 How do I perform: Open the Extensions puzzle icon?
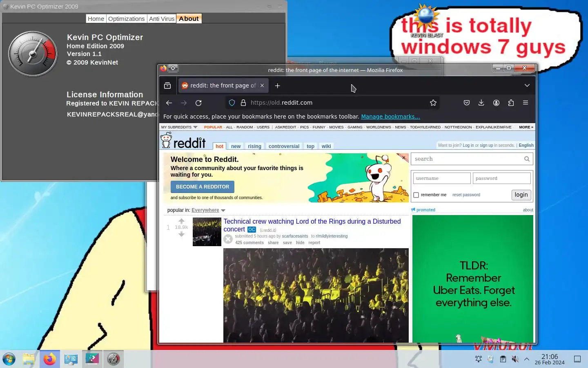[511, 103]
